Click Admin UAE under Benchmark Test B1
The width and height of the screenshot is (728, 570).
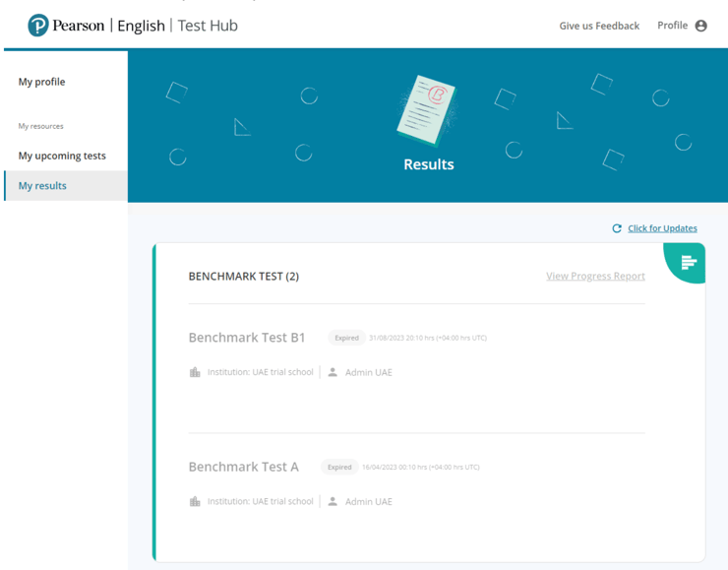point(369,372)
